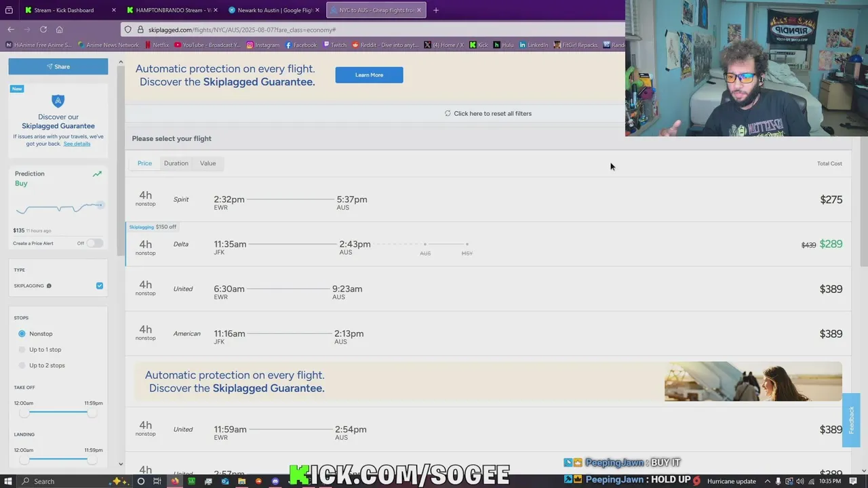Select the Delta 11:35am $289 flight
The width and height of the screenshot is (868, 488).
click(x=488, y=244)
